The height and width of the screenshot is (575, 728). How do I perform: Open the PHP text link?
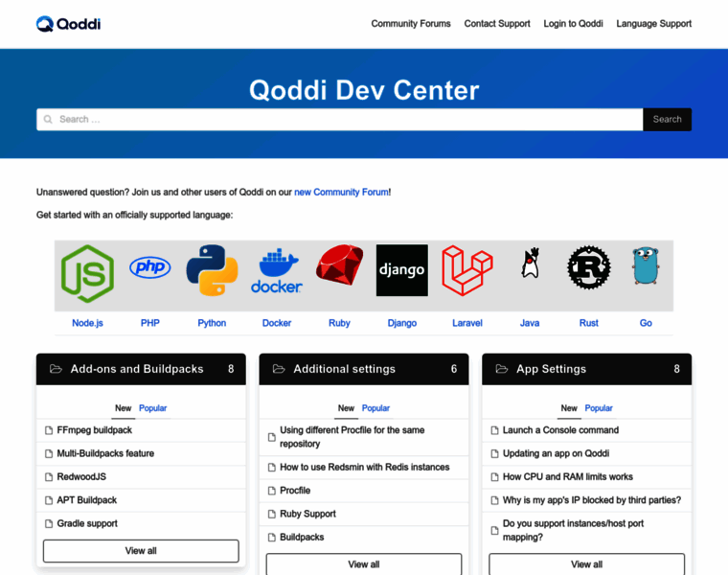coord(150,323)
